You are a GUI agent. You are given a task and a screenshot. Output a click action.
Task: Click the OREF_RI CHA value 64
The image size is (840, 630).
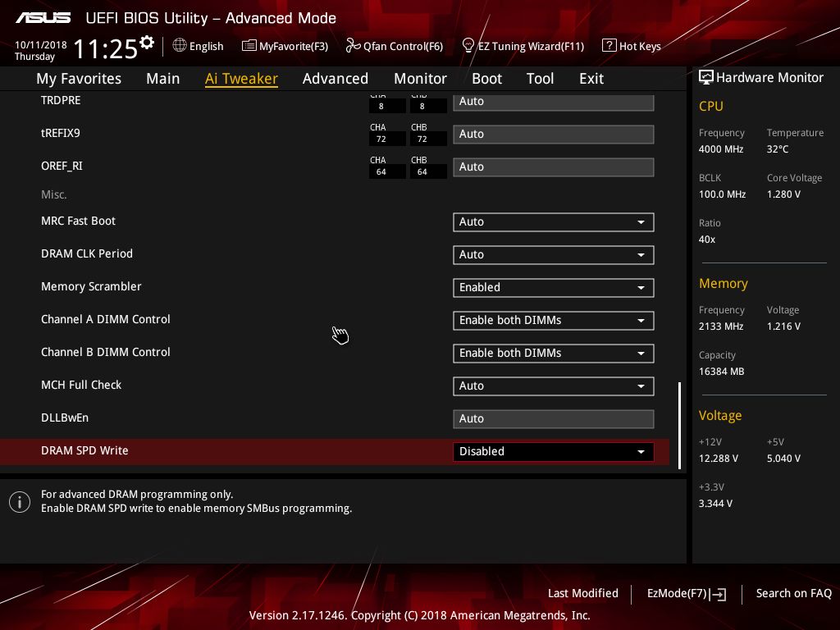click(387, 172)
